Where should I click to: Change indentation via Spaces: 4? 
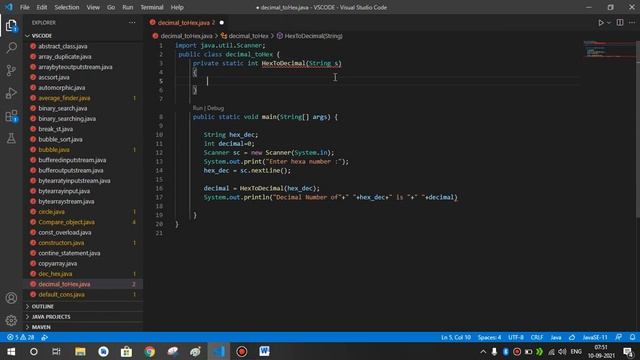[489, 338]
